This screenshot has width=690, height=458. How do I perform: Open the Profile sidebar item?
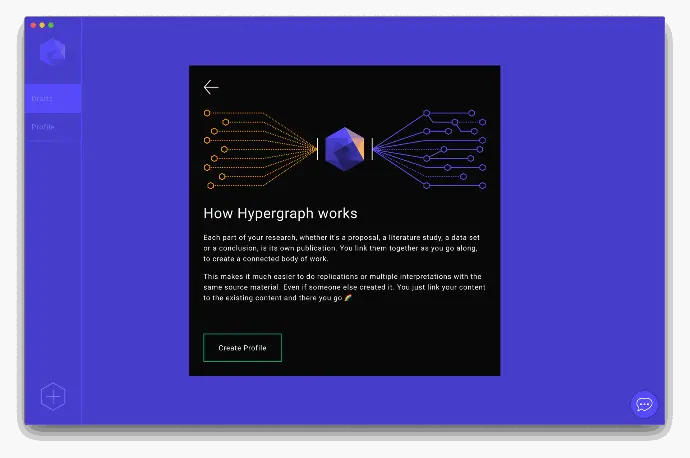pos(53,127)
